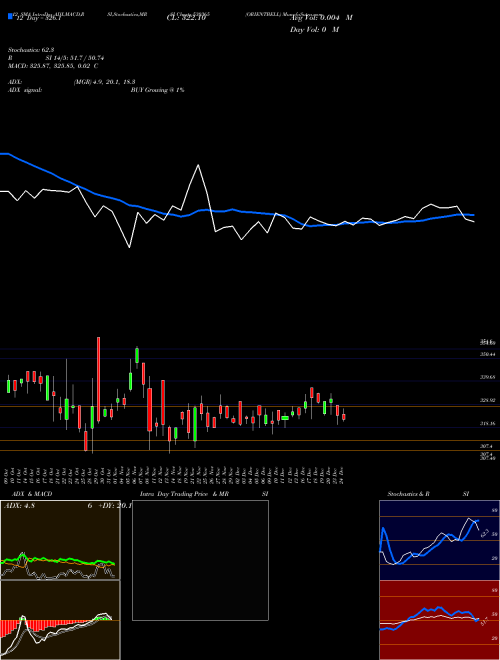Click the 'ADX signal:' label
Screen dimensions: 500x660
coord(25,90)
